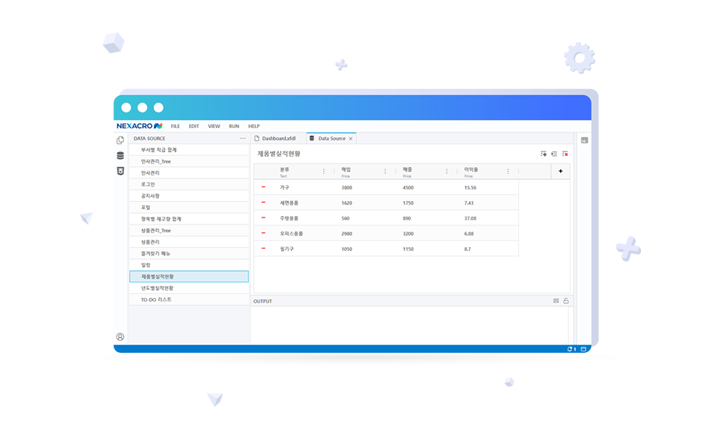Switch to the Dashboard.xfdl tab
The height and width of the screenshot is (440, 720).
tap(277, 139)
